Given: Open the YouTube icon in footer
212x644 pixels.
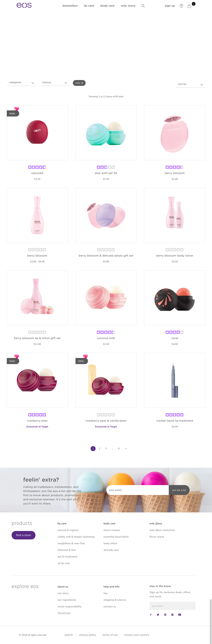Looking at the screenshot, I should pyautogui.click(x=180, y=615).
